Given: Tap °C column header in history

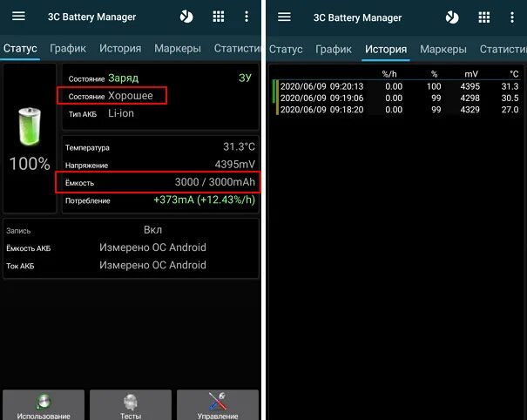Looking at the screenshot, I should 514,74.
